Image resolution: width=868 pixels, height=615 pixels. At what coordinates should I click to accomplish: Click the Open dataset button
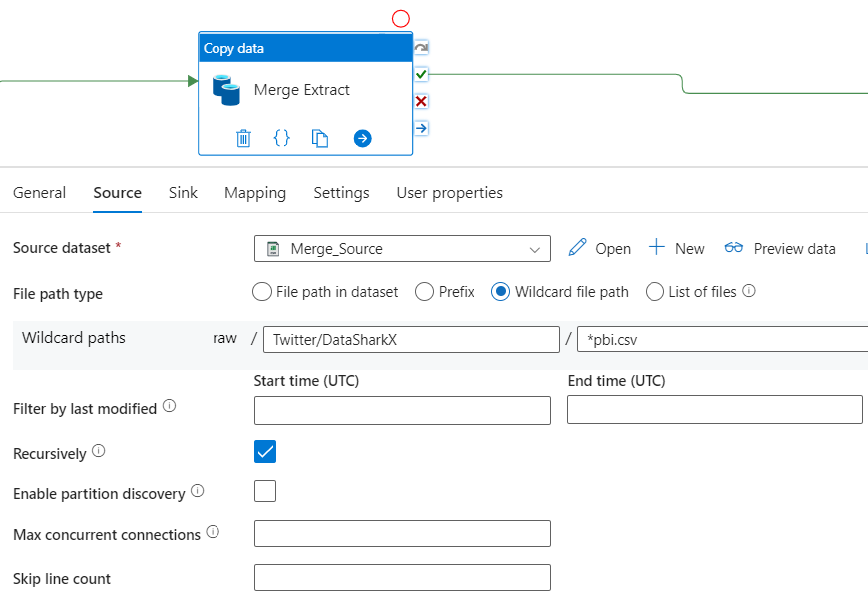(x=600, y=249)
